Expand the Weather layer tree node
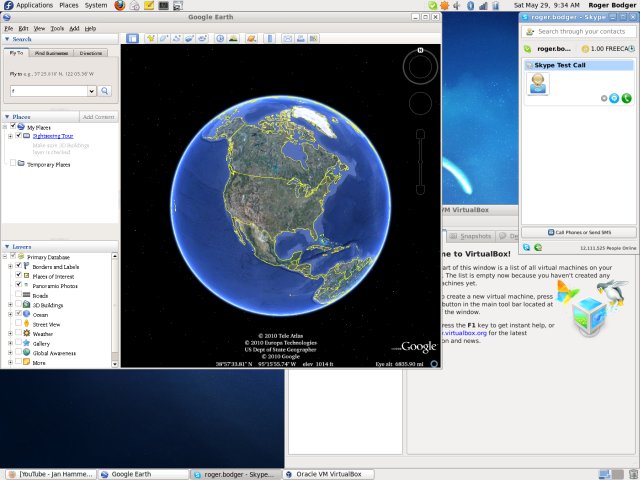The width and height of the screenshot is (640, 480). click(x=9, y=334)
